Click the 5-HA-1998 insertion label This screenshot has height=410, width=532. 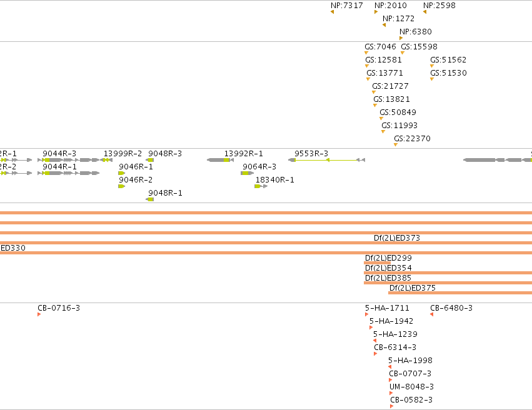[411, 361]
